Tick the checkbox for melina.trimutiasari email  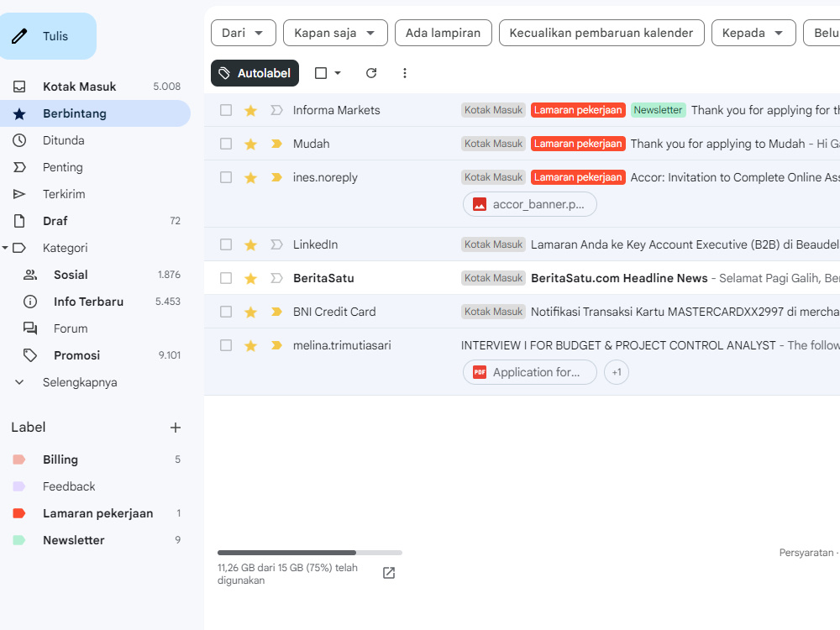pyautogui.click(x=226, y=345)
